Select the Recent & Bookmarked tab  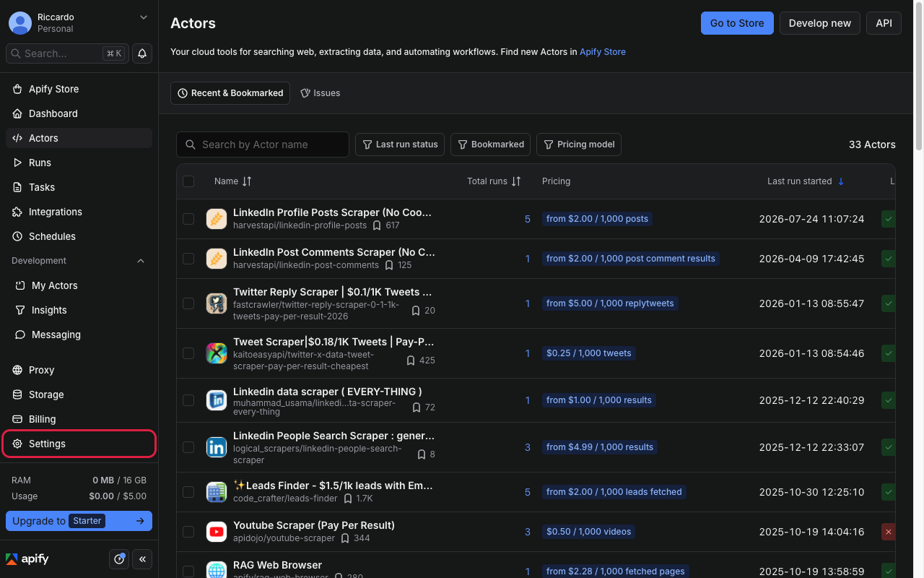230,93
